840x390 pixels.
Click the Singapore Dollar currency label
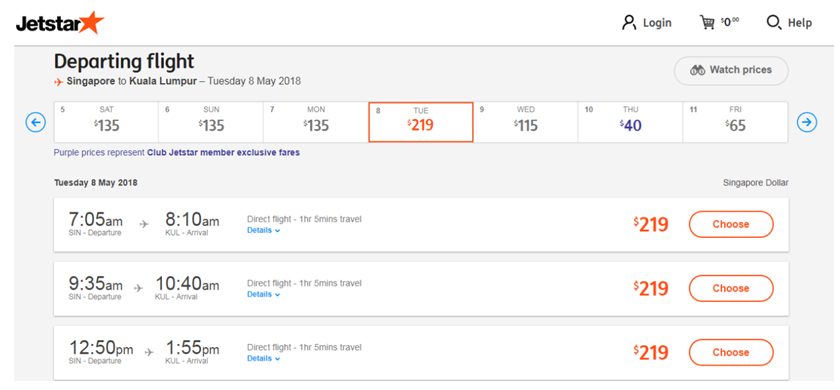tap(755, 183)
